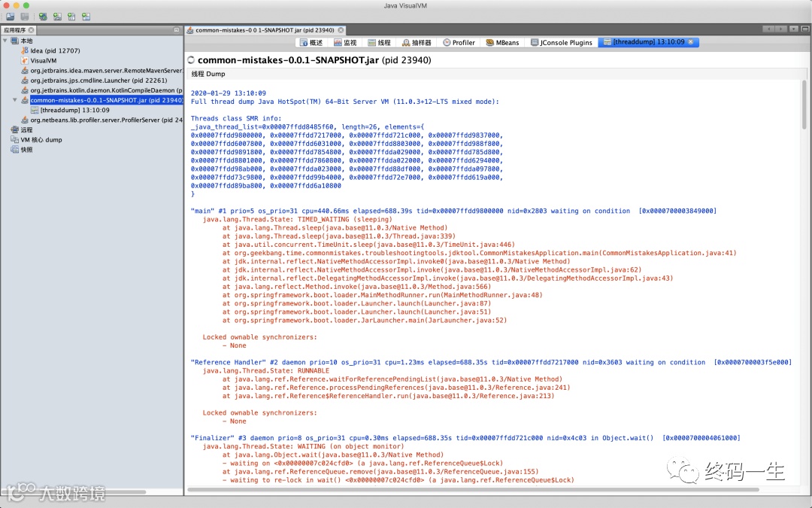Viewport: 812px width, 508px height.
Task: Click TIMED_WAITING (sleeping) state line
Action: point(297,219)
